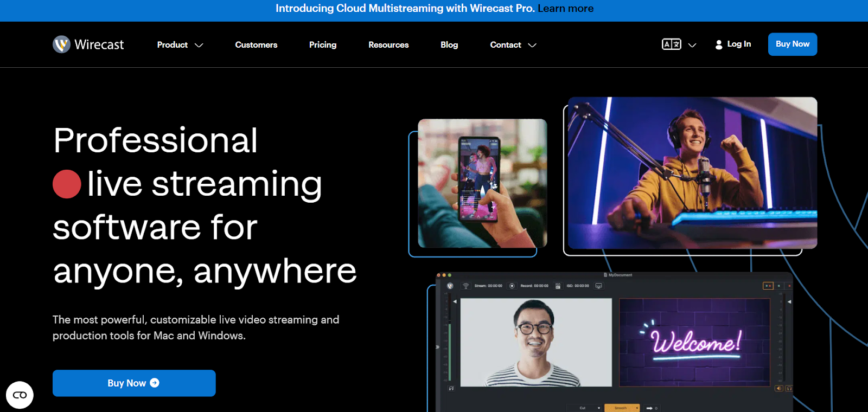Expand the Product dropdown chevron
Screen dimensions: 868x412
[199, 45]
